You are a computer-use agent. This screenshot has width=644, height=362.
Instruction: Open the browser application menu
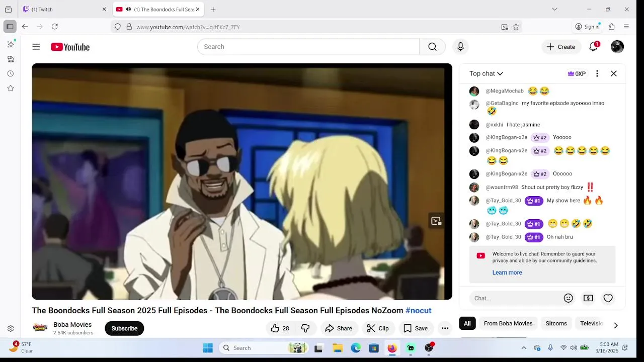click(x=626, y=27)
